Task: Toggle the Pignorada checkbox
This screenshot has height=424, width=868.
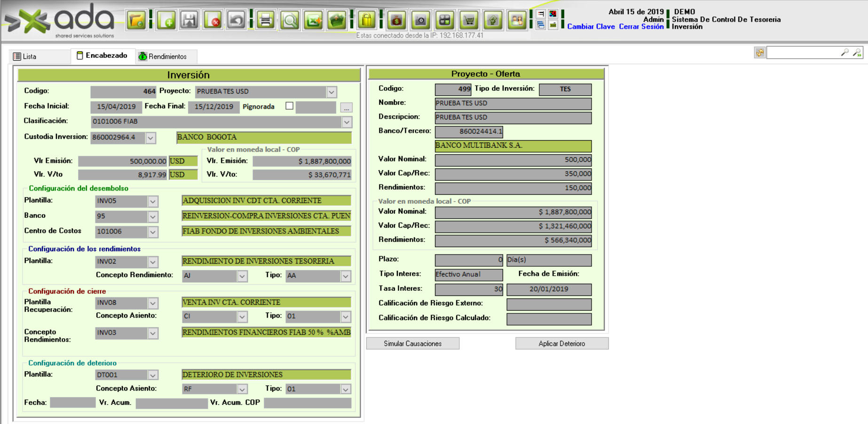Action: click(x=290, y=106)
